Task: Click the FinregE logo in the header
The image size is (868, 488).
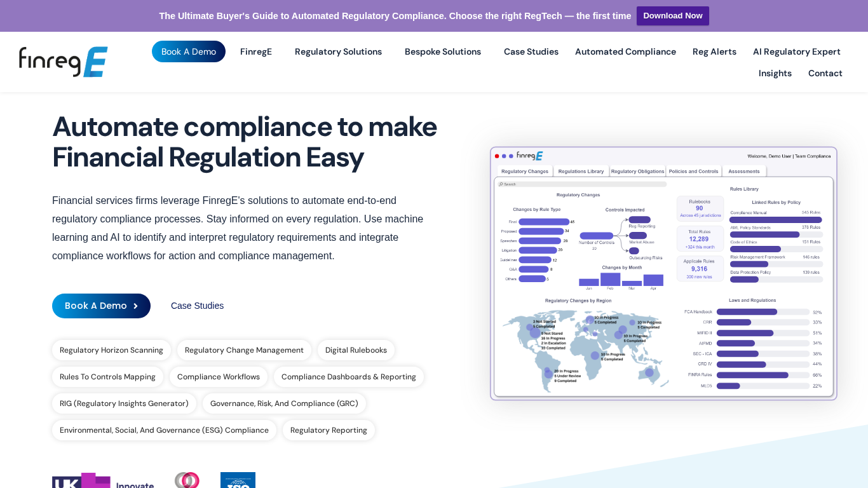Action: point(62,61)
